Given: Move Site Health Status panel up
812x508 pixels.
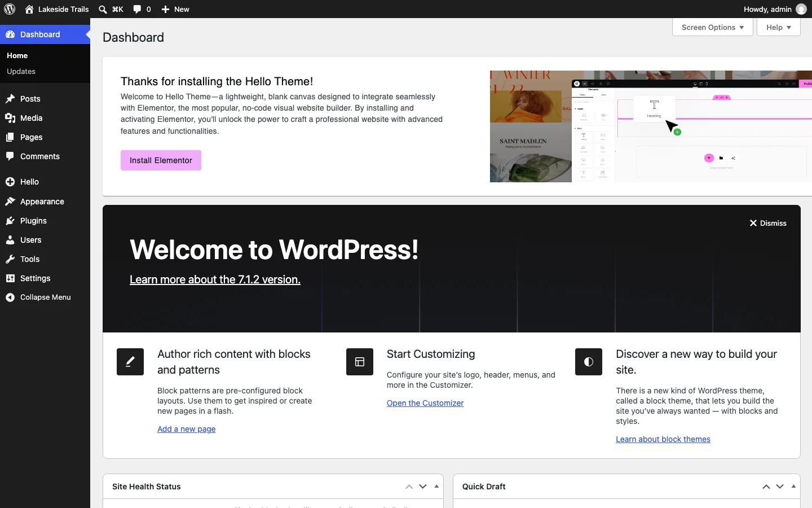Looking at the screenshot, I should coord(409,487).
